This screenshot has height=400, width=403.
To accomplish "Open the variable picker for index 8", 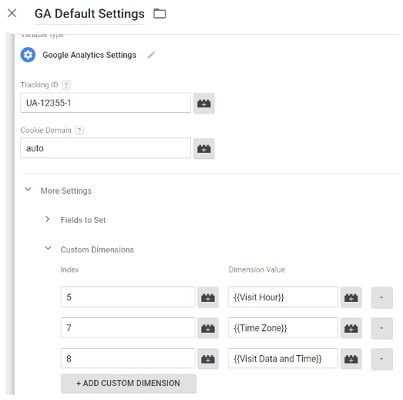I will (208, 359).
